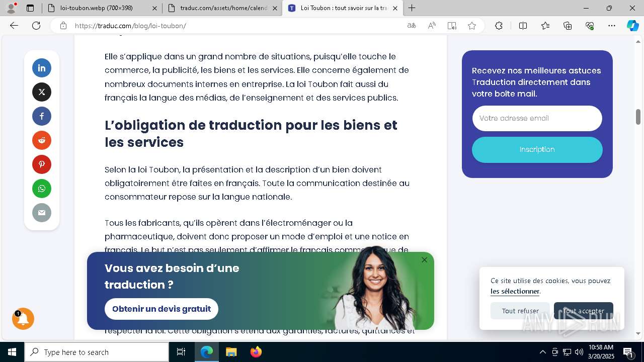Screen dimensions: 644x362
Task: Go back to previous page
Action: pyautogui.click(x=14, y=26)
